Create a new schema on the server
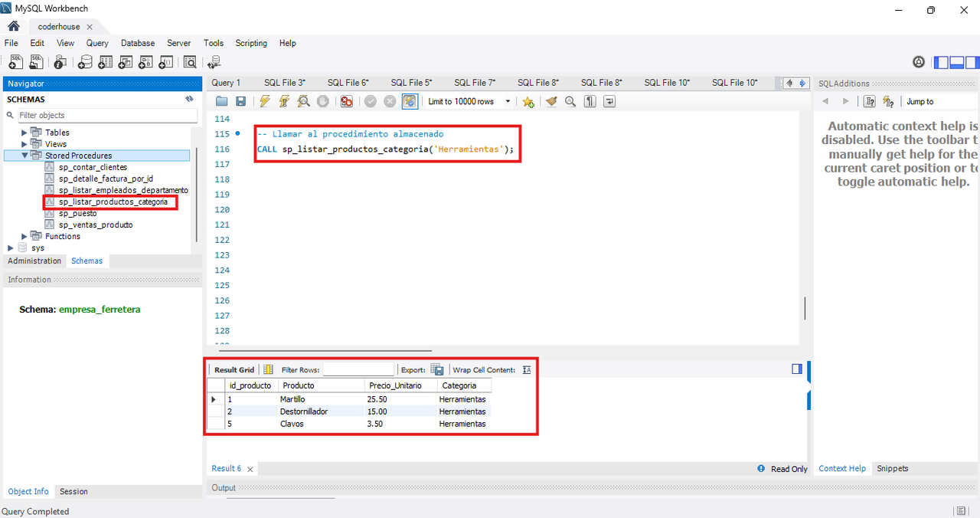The height and width of the screenshot is (518, 980). click(85, 62)
